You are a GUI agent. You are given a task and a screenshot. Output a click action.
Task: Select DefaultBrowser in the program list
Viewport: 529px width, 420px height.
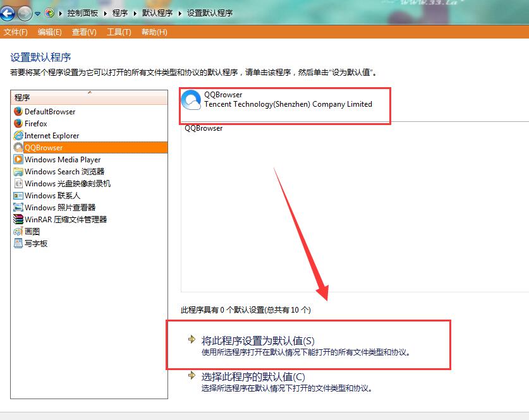click(x=50, y=112)
